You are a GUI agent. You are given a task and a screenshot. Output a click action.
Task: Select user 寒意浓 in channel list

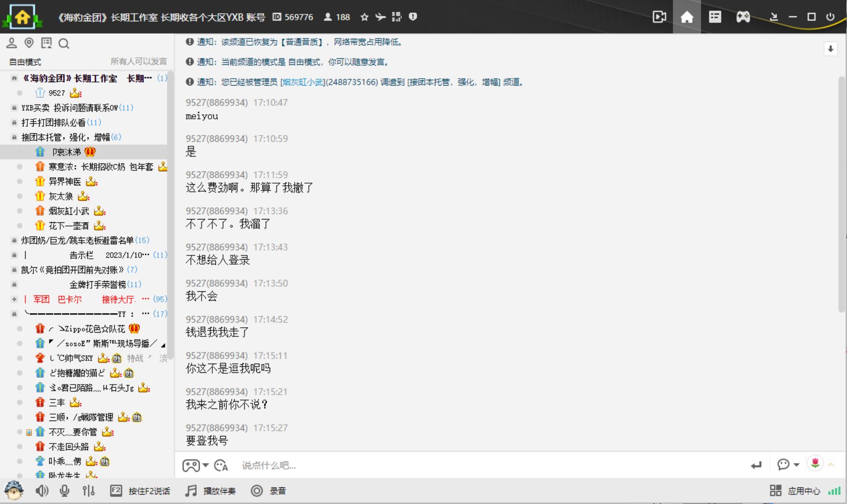[84, 167]
